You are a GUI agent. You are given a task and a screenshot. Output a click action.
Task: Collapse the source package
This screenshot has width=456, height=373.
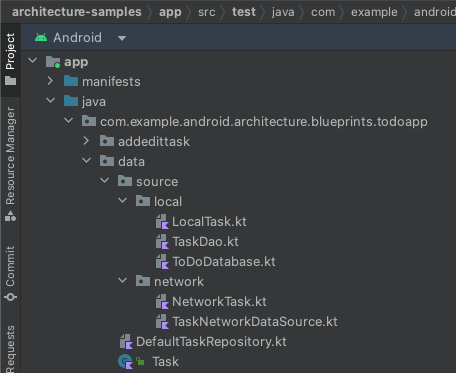(x=105, y=180)
